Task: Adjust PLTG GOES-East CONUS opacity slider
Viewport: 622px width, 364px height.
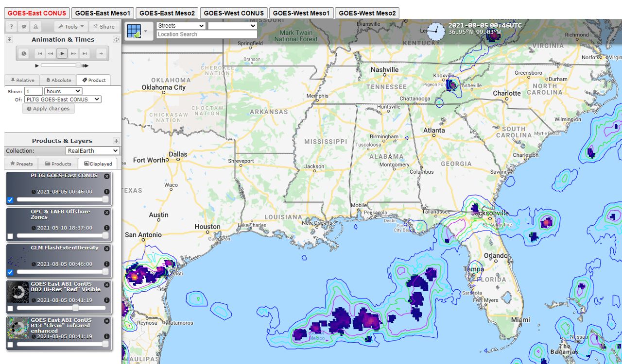Action: pos(63,199)
